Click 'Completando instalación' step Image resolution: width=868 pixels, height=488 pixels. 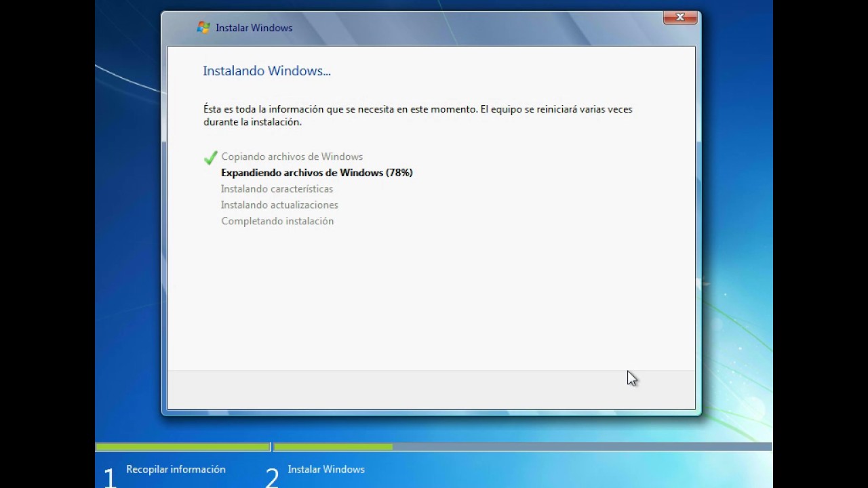click(x=277, y=221)
